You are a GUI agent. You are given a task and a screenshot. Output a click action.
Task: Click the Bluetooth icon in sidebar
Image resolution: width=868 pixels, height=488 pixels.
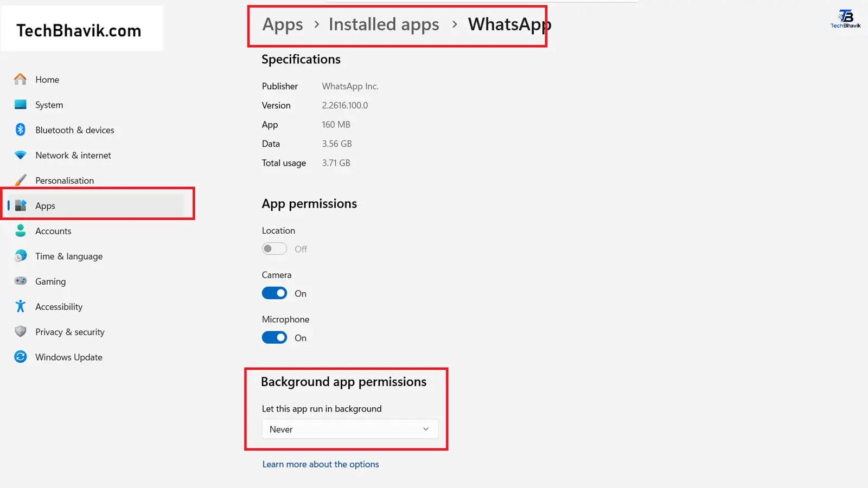click(20, 130)
